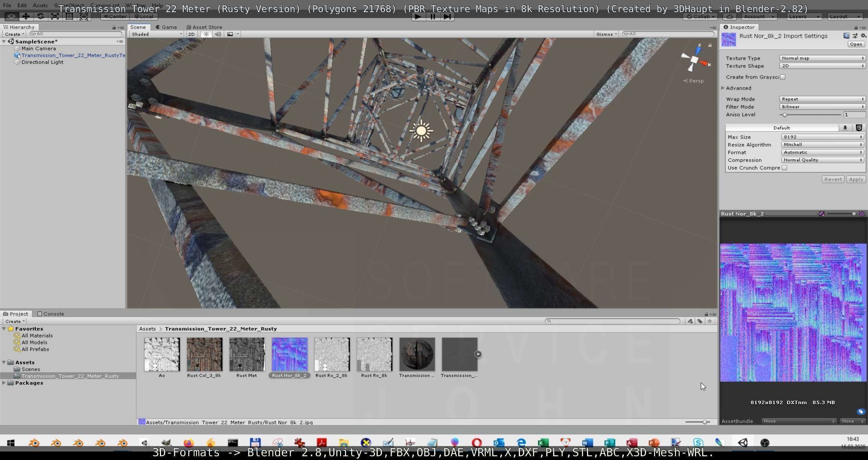Select the Scene tab
The width and height of the screenshot is (868, 460).
point(138,27)
